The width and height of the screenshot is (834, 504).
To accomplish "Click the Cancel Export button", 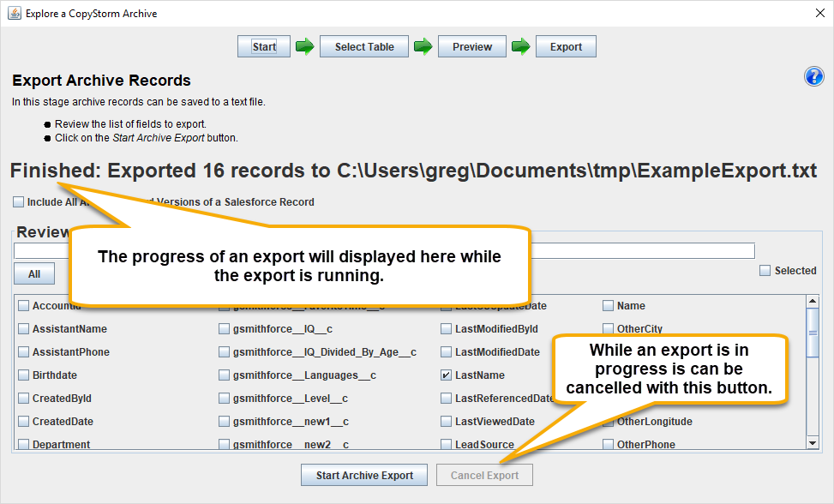I will click(x=484, y=476).
